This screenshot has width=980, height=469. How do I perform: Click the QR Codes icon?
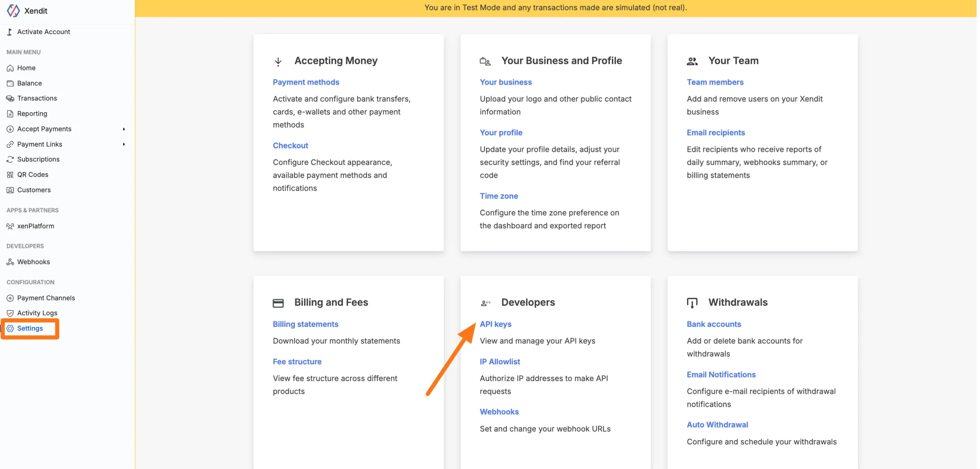[x=10, y=175]
